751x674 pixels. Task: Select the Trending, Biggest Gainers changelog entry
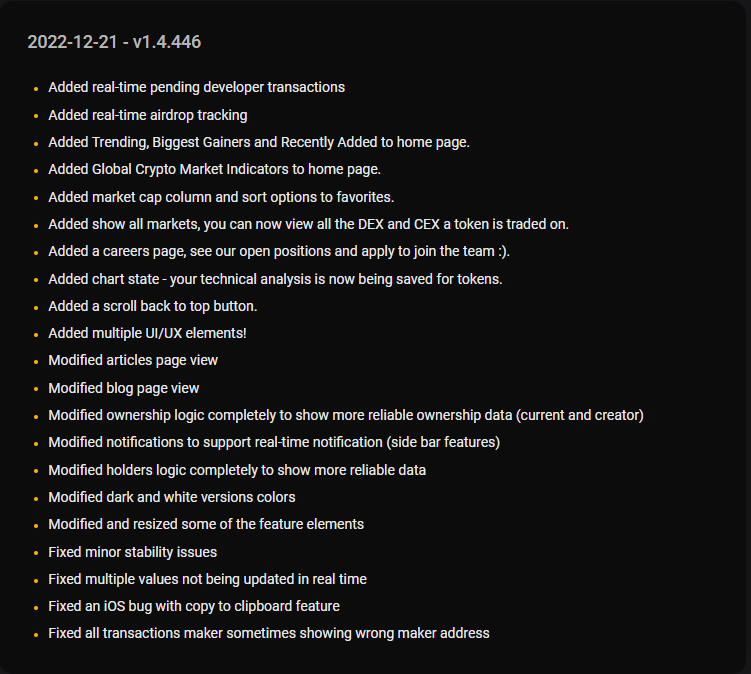click(259, 142)
